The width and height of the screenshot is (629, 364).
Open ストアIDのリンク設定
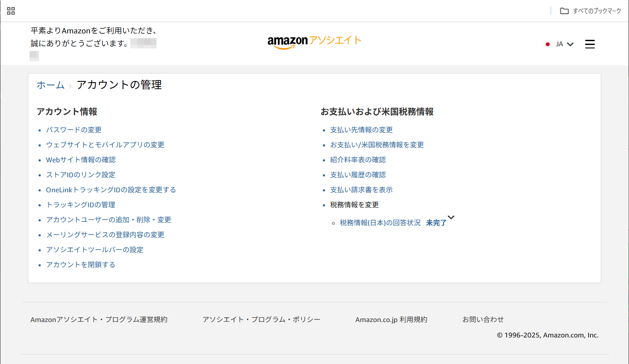pos(81,175)
